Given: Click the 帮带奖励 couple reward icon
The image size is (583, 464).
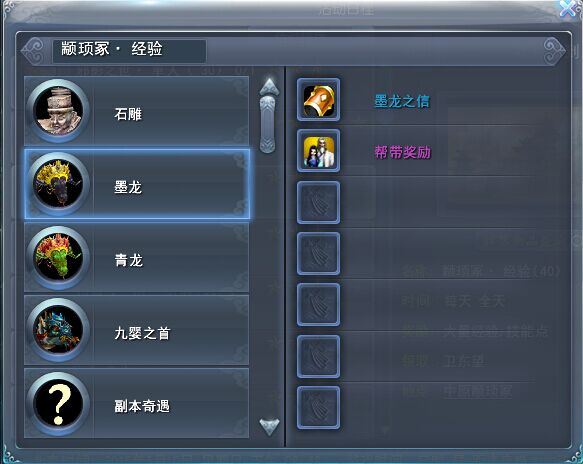Looking at the screenshot, I should (x=318, y=151).
